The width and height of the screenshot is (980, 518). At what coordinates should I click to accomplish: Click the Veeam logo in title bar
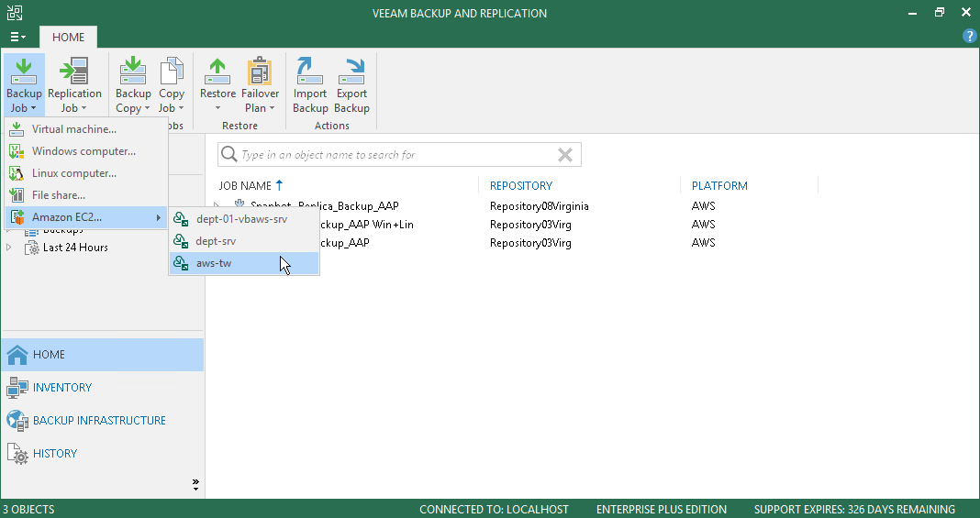pyautogui.click(x=15, y=13)
